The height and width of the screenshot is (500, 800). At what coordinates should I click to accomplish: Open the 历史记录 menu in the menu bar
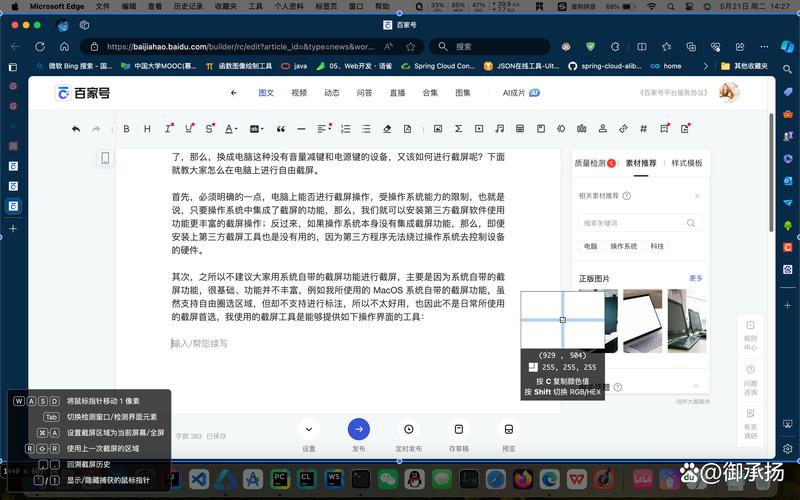[x=188, y=7]
